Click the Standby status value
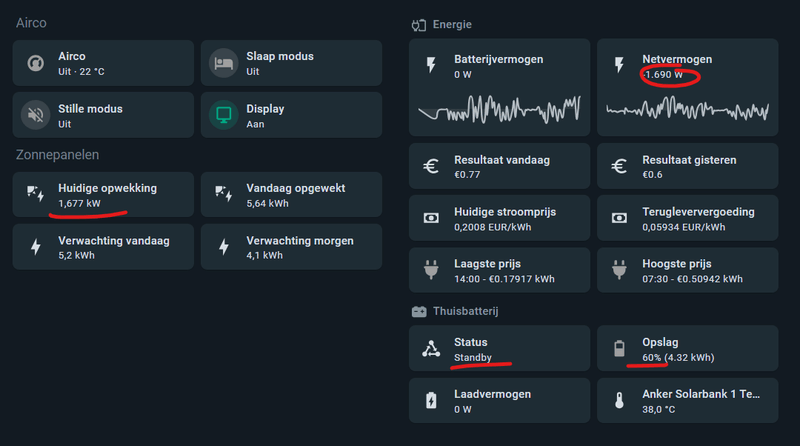The width and height of the screenshot is (800, 446). [473, 357]
